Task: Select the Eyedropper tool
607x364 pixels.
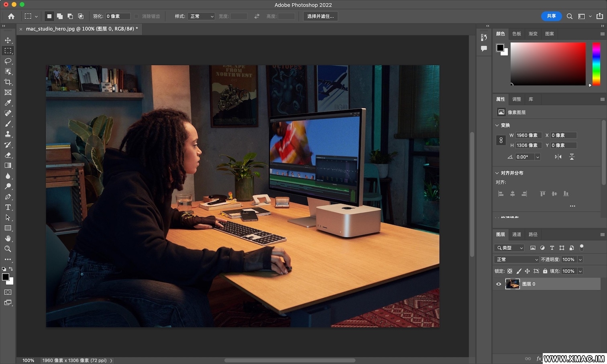Action: point(8,103)
